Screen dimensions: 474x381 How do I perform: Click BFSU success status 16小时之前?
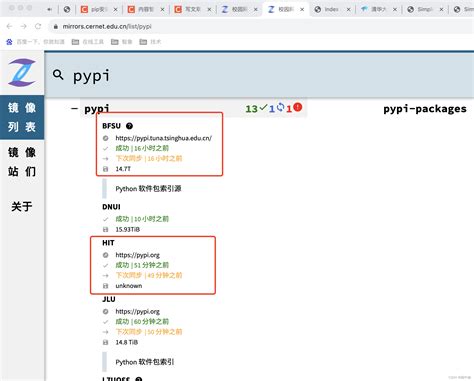[x=142, y=148]
